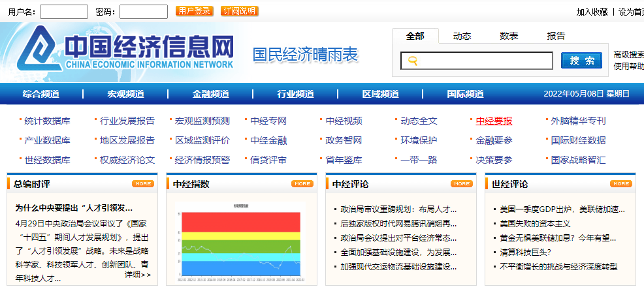The height and width of the screenshot is (291, 644).
Task: Open MORE for 总编时评 panel
Action: [x=143, y=183]
